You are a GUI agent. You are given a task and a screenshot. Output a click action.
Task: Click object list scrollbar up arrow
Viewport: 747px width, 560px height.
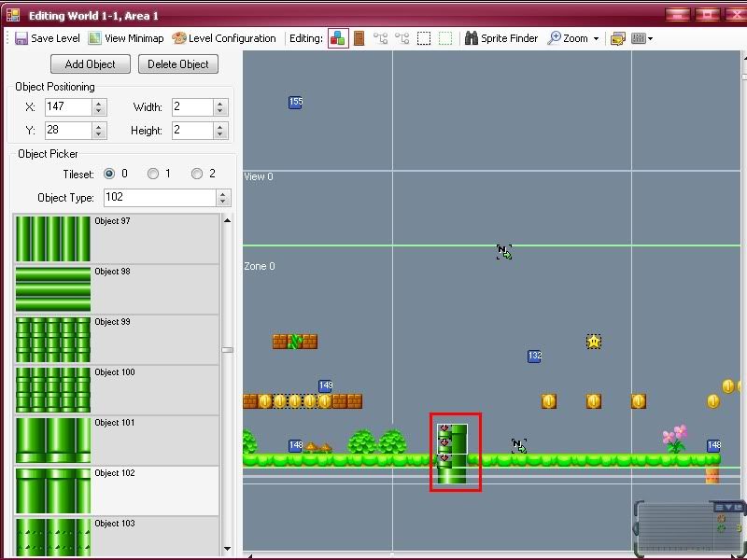point(227,220)
